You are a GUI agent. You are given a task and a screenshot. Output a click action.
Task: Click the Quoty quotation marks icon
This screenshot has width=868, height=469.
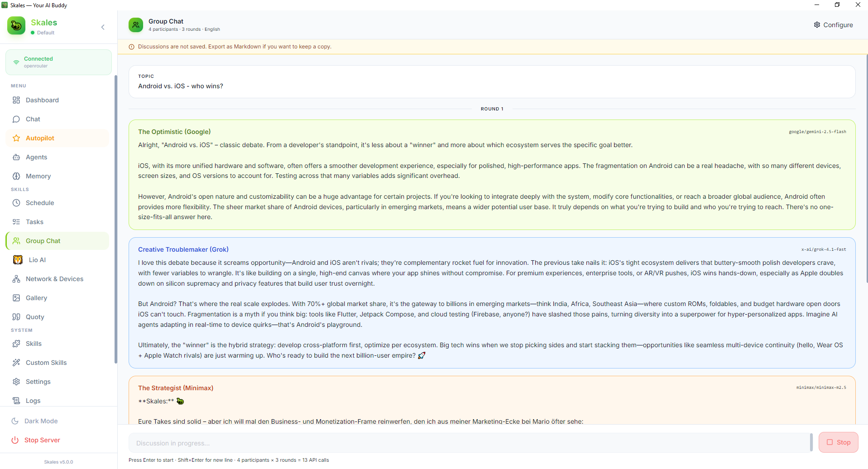16,317
